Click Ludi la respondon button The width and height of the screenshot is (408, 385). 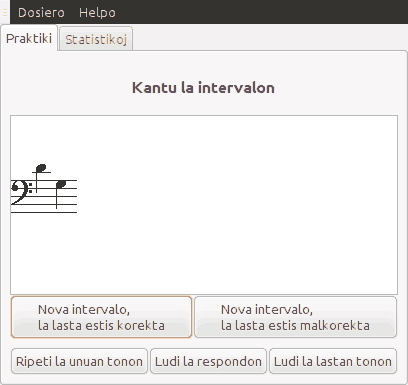coord(208,361)
